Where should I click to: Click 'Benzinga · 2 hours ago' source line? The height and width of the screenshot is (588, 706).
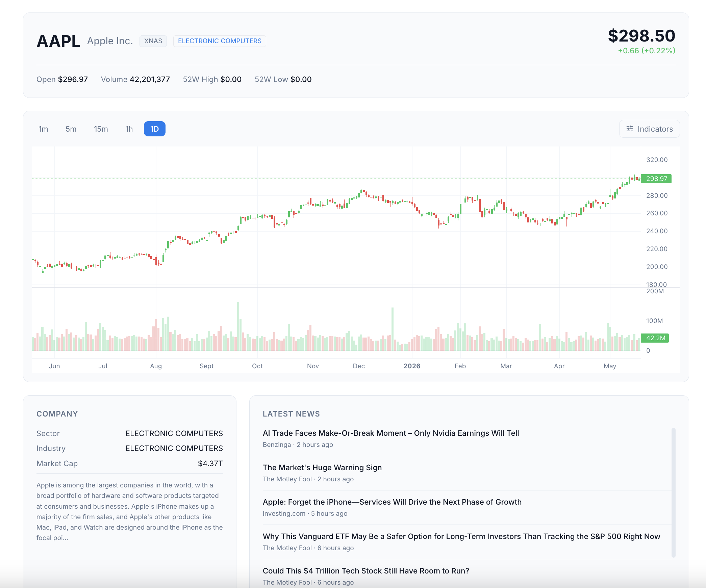click(298, 445)
